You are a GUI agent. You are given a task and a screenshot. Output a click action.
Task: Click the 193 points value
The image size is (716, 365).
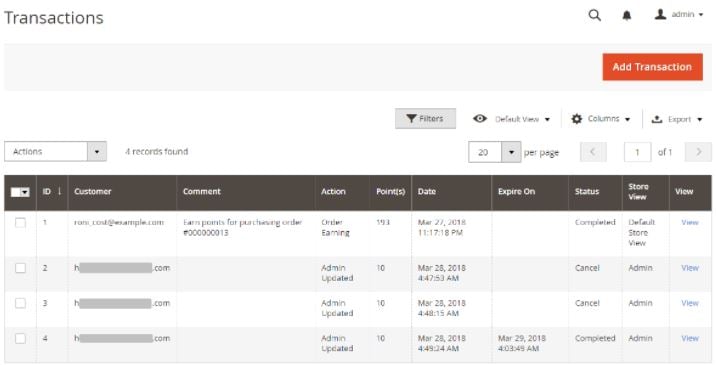pos(383,222)
